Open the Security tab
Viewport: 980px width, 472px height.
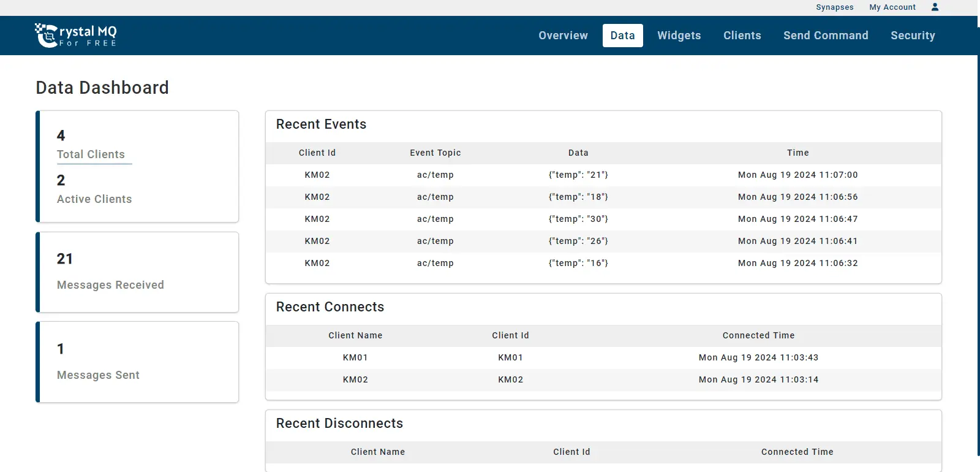tap(913, 36)
